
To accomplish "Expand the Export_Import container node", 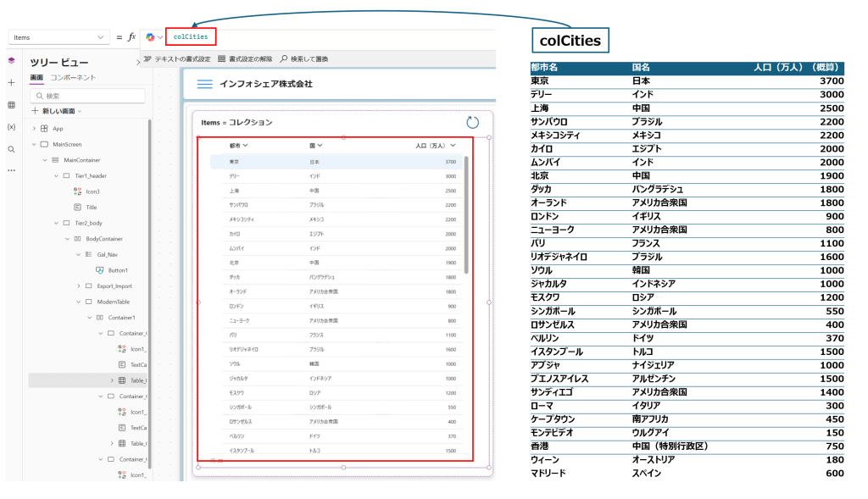I will pos(77,286).
